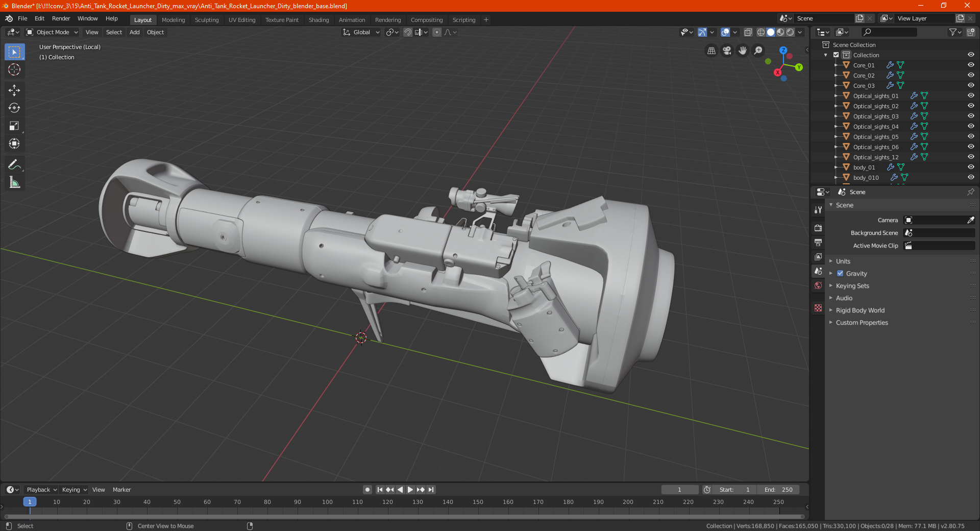Open the viewport Add menu
Viewport: 980px width, 531px height.
tap(134, 32)
